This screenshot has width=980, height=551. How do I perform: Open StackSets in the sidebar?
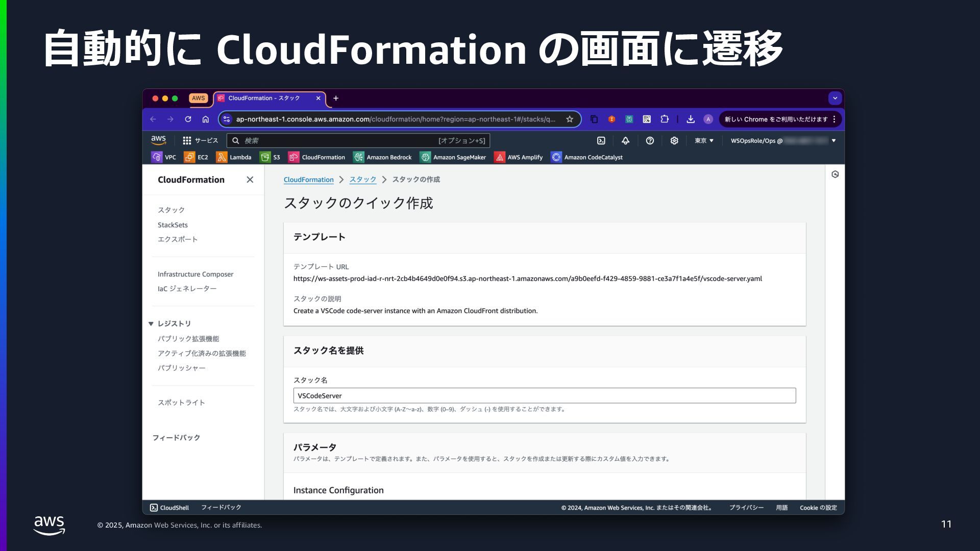[173, 225]
